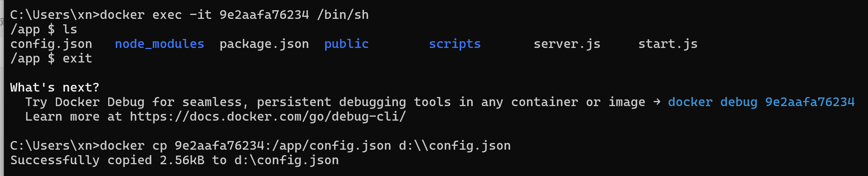The height and width of the screenshot is (176, 868).
Task: Click the /app $ ls prompt line
Action: pos(44,29)
